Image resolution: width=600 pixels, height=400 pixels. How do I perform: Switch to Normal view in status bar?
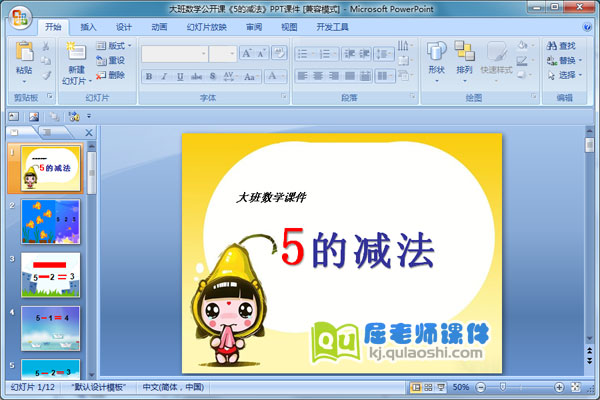416,387
